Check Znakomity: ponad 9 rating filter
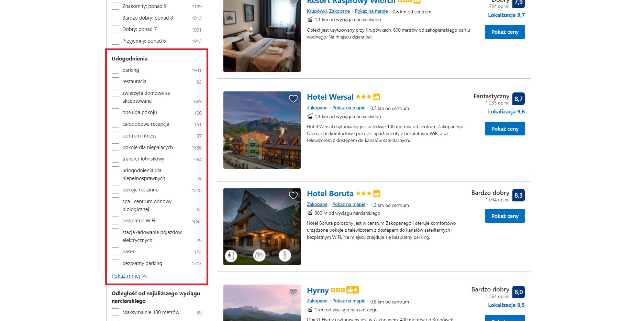Image resolution: width=644 pixels, height=321 pixels. tap(115, 6)
